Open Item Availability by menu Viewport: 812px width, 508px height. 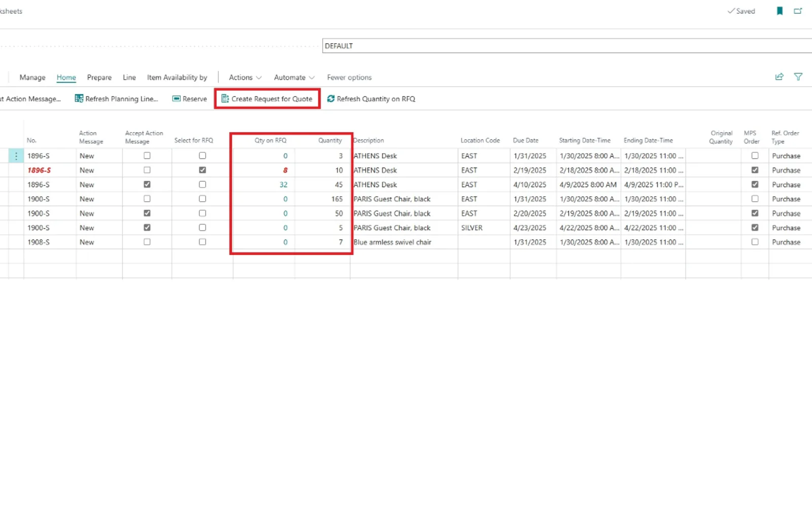[x=177, y=77]
